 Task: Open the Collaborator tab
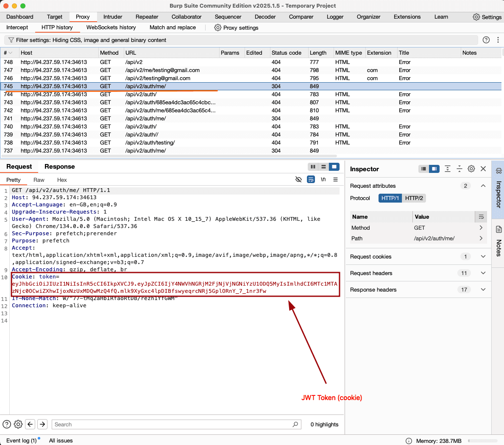tap(187, 17)
